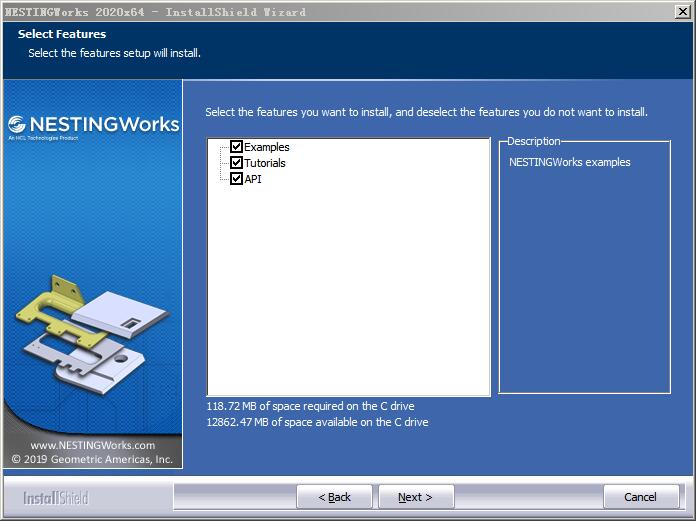Go to the previous step with Back

click(x=334, y=497)
